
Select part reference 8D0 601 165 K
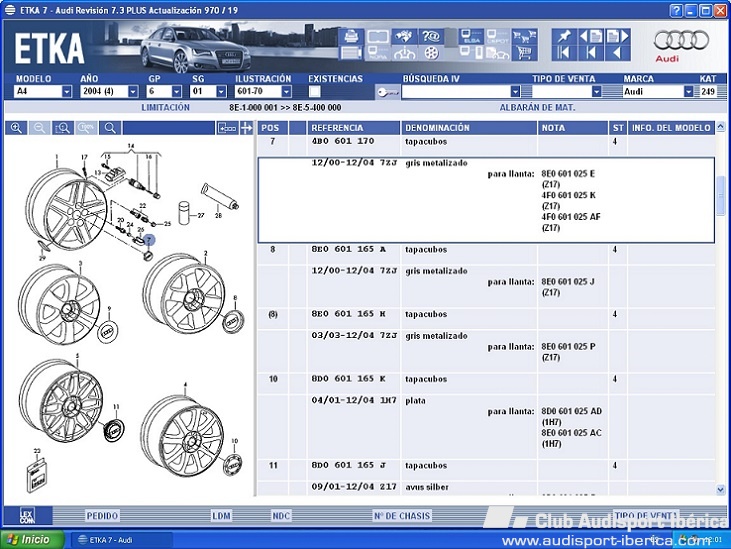(x=349, y=378)
